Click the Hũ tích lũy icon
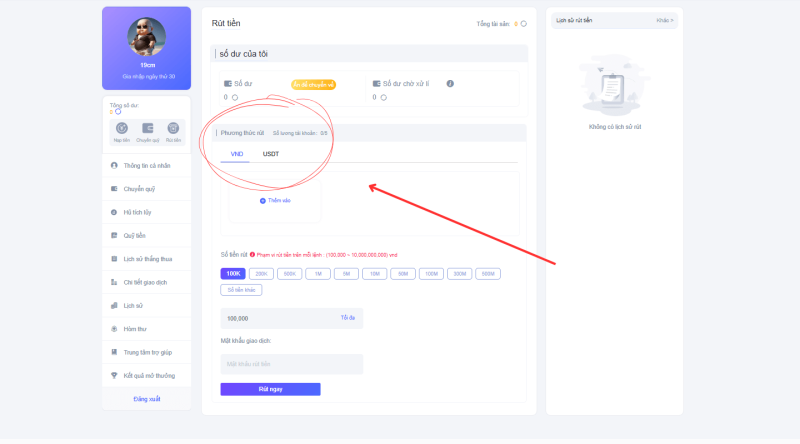Viewport: 800px width, 444px height. [114, 212]
